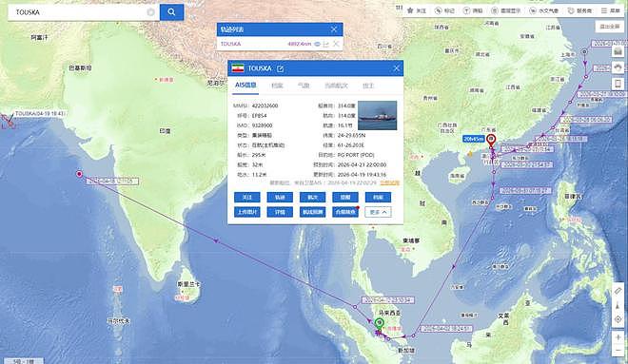The height and width of the screenshot is (364, 628).
Task: Click the route prediction button in bottom row
Action: click(313, 212)
